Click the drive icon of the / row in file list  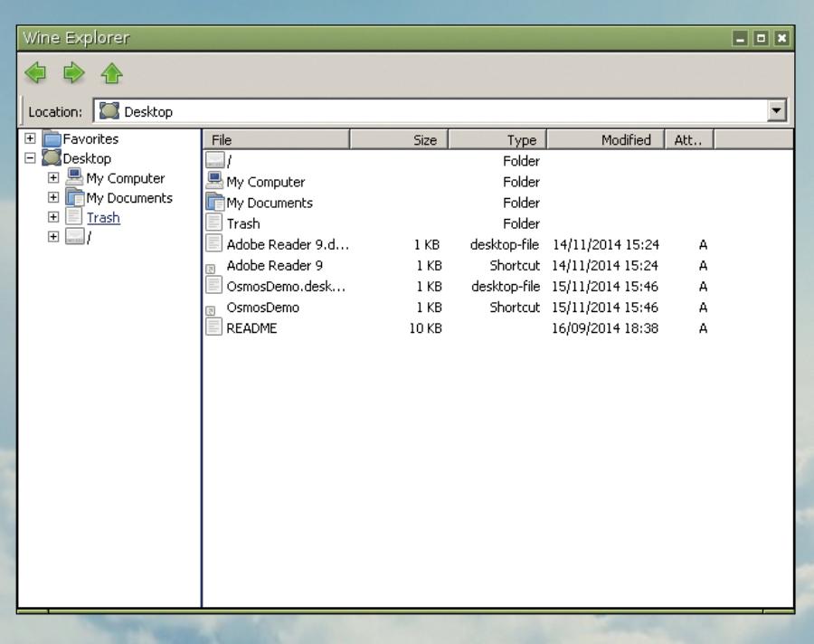pyautogui.click(x=214, y=160)
